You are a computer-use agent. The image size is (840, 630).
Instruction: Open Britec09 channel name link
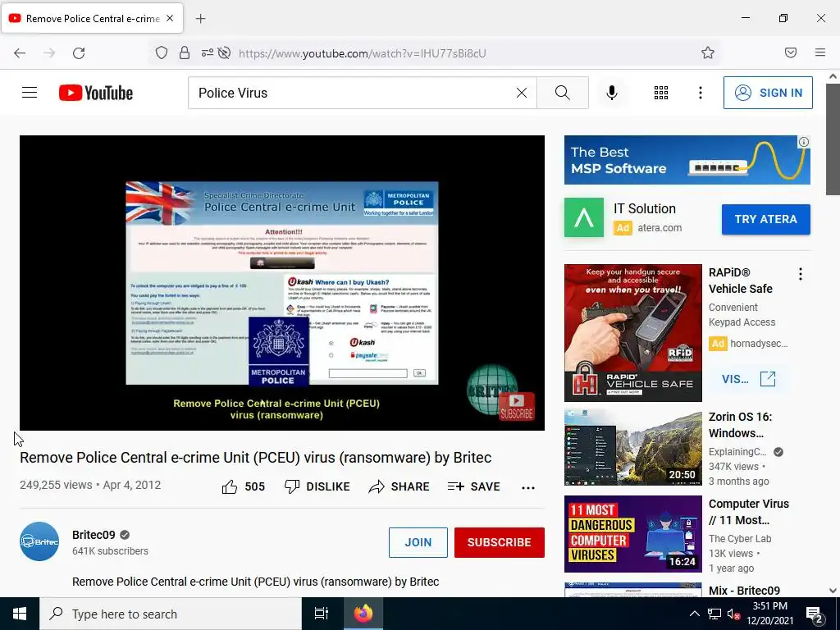[94, 535]
